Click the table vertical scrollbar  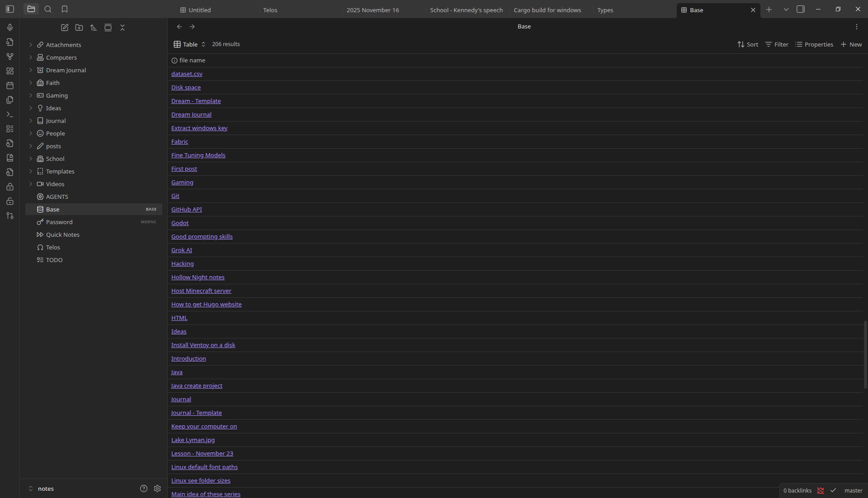(865, 355)
